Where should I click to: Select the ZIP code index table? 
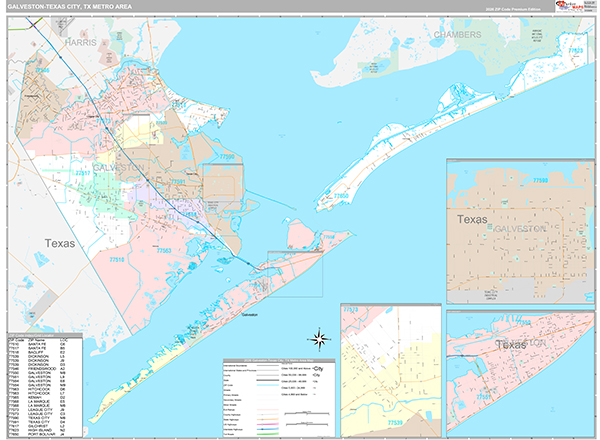pos(40,383)
